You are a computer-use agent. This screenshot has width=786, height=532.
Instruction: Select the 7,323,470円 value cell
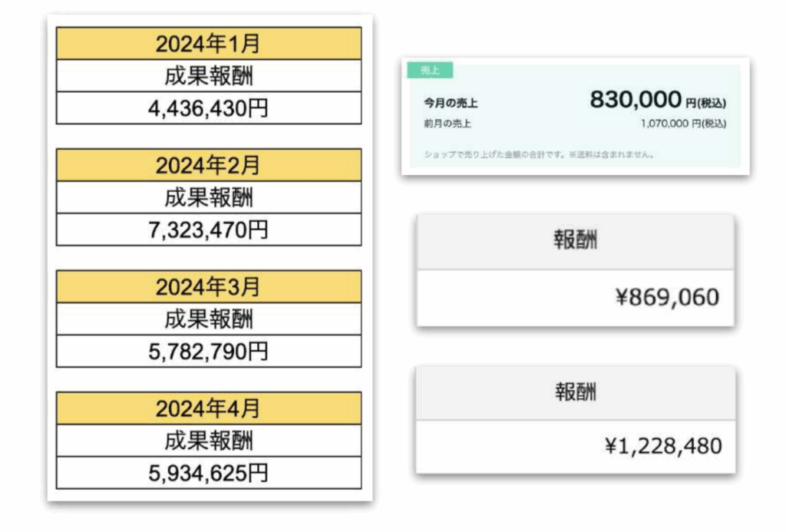pos(208,230)
